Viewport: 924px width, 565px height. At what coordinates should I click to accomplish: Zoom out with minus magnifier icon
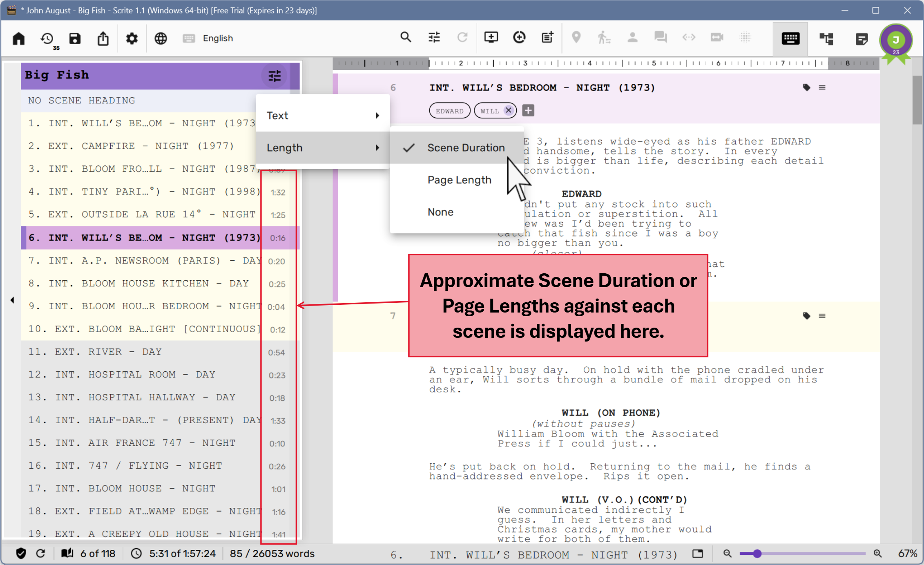tap(727, 554)
